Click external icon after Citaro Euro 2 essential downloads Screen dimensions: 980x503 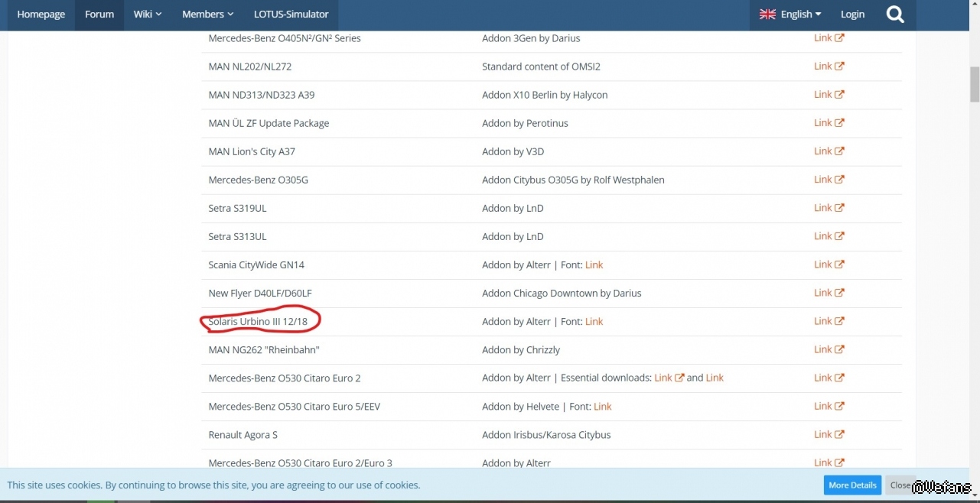(x=679, y=378)
